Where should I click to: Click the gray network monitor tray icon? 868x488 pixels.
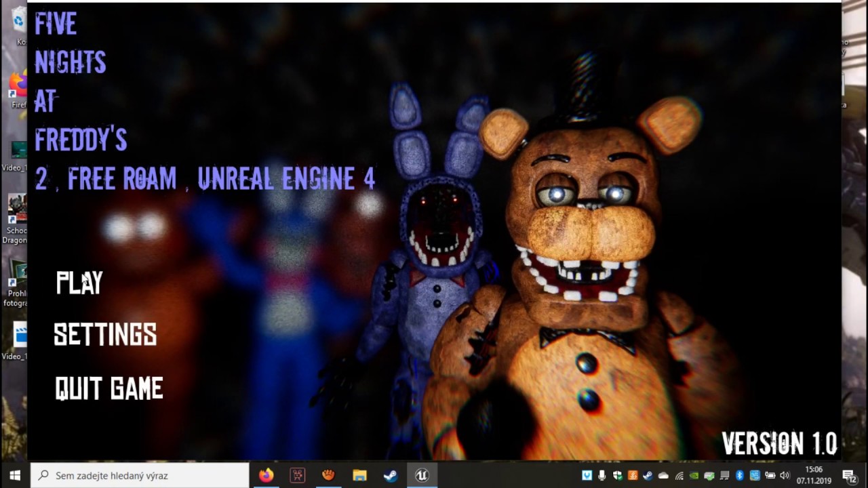pyautogui.click(x=724, y=476)
